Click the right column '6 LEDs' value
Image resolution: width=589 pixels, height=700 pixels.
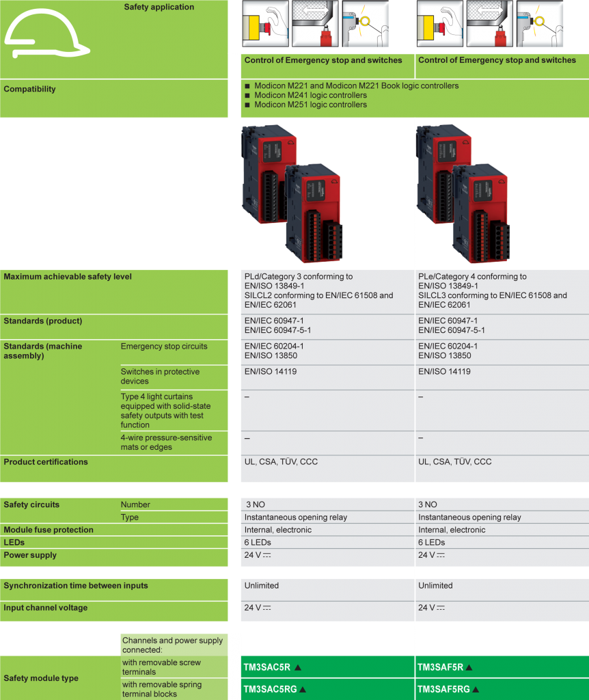[x=431, y=542]
